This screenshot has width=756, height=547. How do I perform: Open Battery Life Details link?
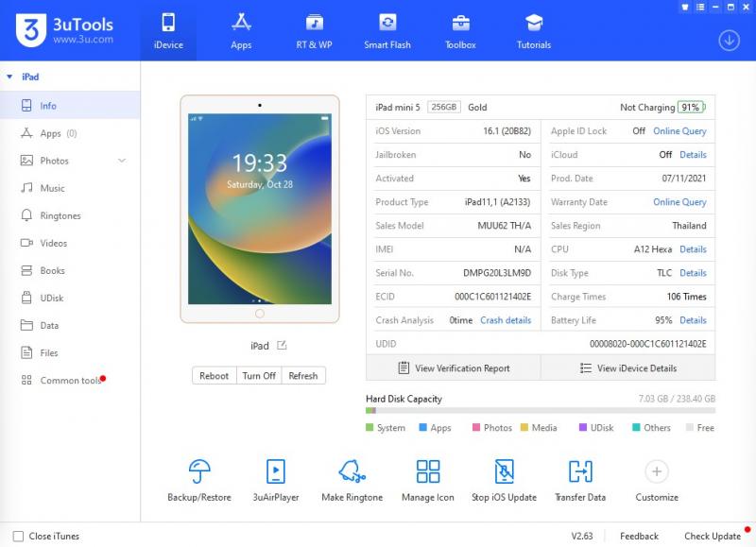coord(693,319)
